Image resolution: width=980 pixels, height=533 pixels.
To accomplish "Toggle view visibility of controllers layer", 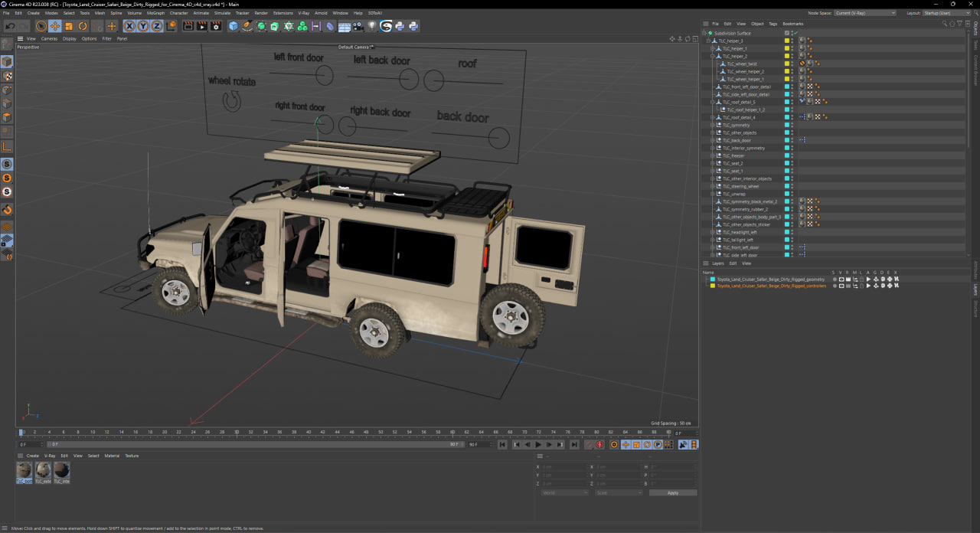I will click(x=841, y=286).
